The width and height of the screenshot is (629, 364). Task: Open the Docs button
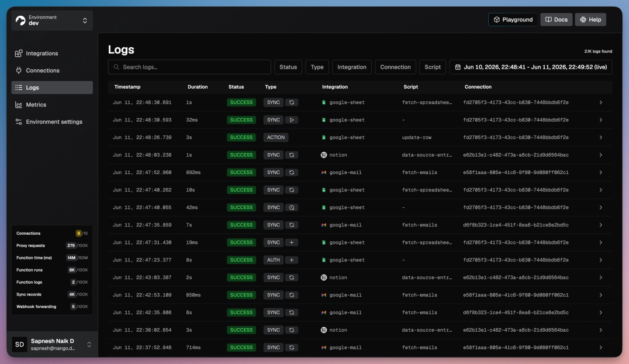[x=556, y=20]
